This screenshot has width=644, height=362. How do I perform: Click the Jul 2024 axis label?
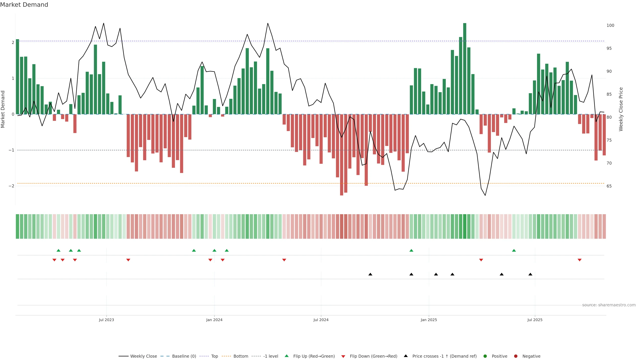[321, 320]
